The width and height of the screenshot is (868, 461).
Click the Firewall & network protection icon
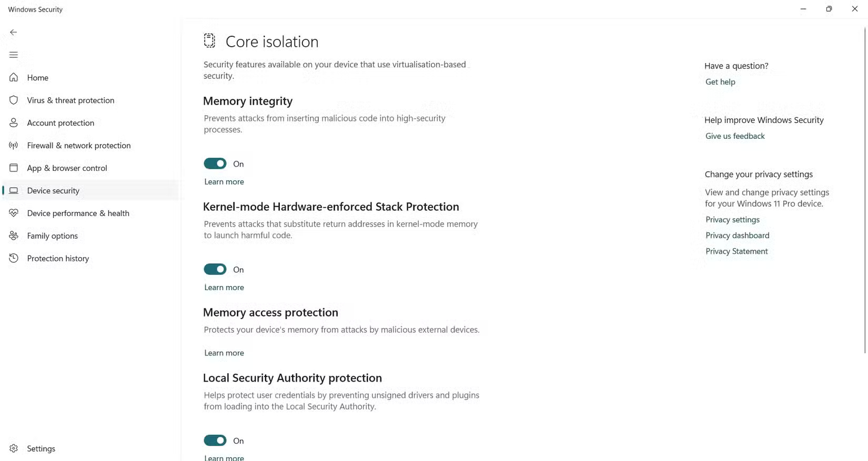[14, 145]
